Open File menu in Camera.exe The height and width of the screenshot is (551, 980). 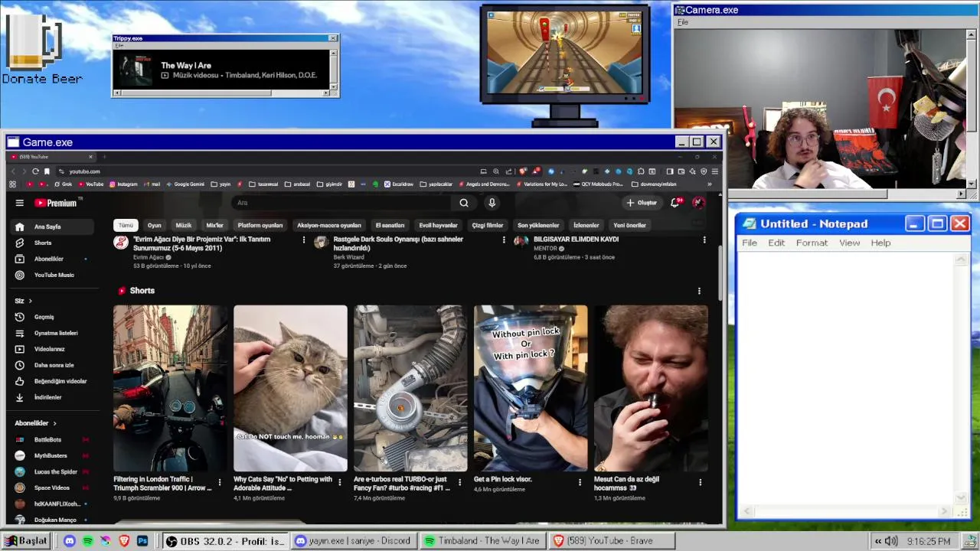pyautogui.click(x=683, y=22)
